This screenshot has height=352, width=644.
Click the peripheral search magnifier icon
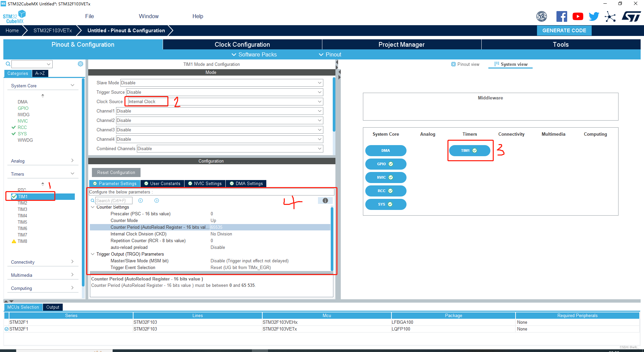point(8,64)
